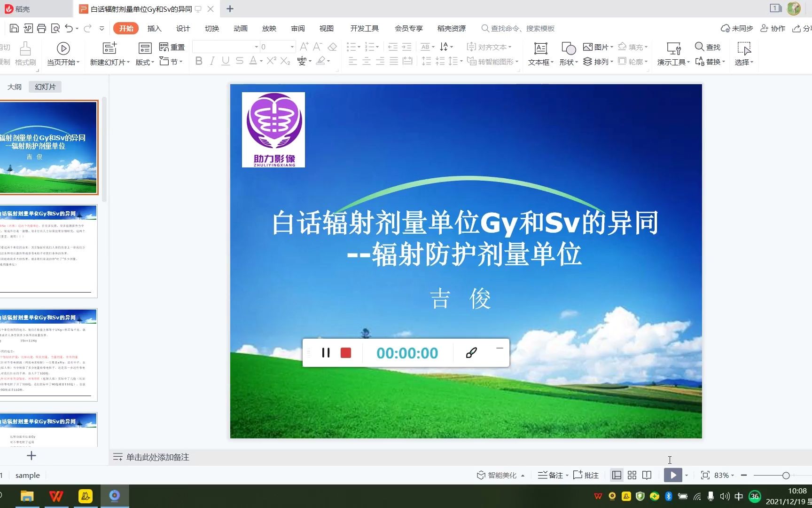The height and width of the screenshot is (508, 812).
Task: Stop the recording with the red button
Action: click(x=346, y=352)
